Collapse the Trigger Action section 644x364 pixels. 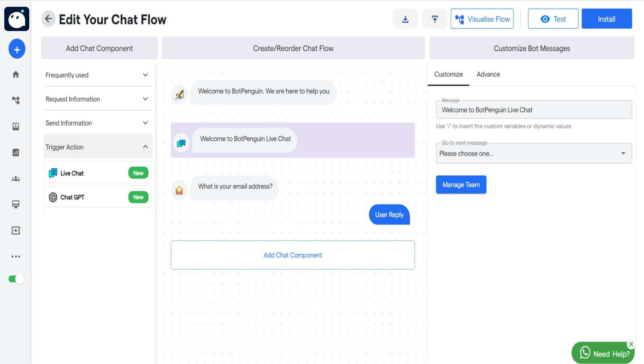pos(98,147)
